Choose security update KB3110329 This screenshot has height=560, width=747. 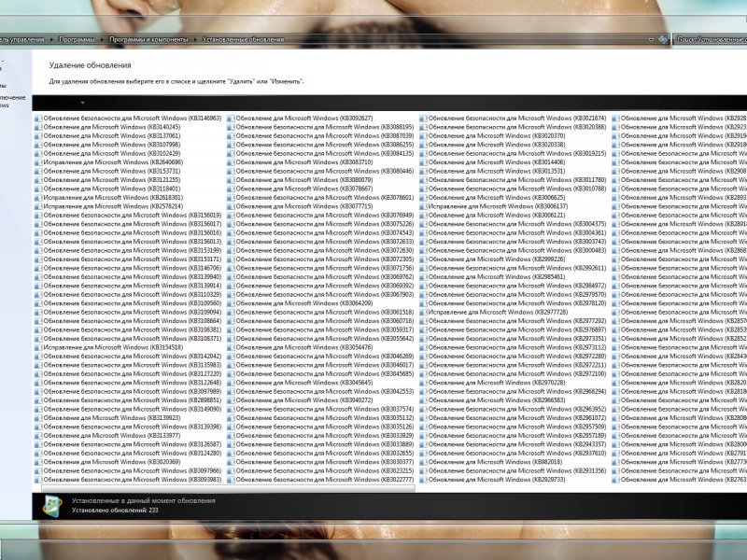point(128,295)
